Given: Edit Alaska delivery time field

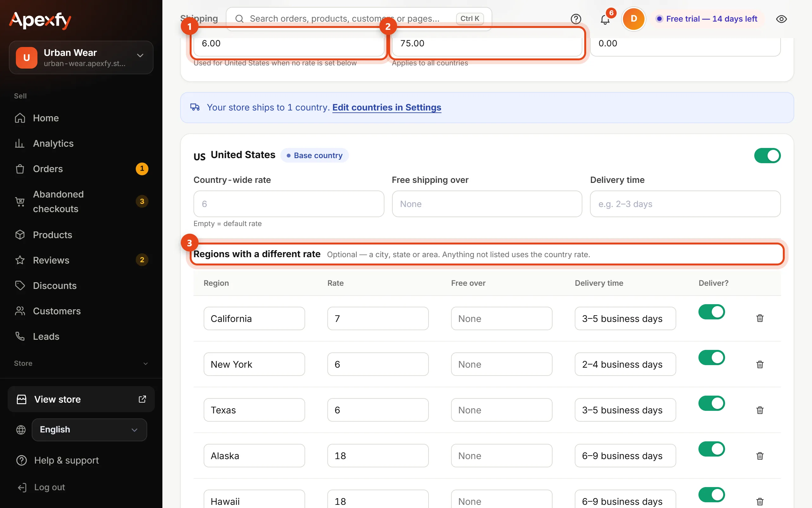Looking at the screenshot, I should 625,456.
